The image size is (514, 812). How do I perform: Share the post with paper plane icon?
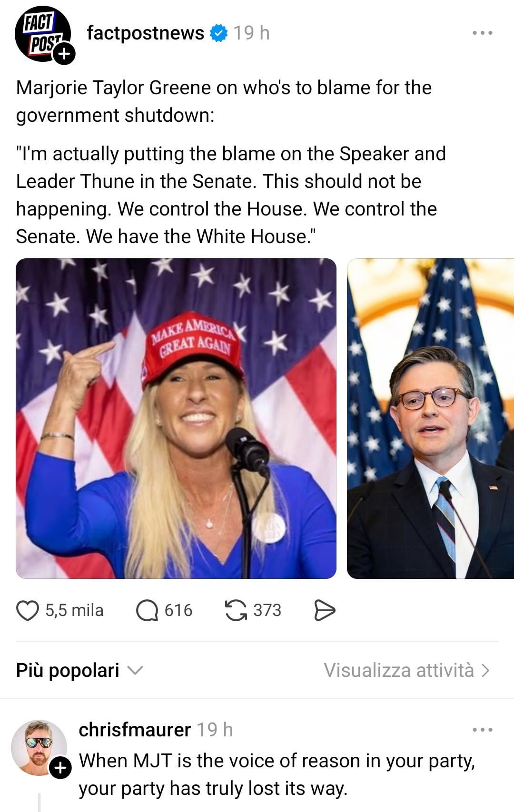click(x=325, y=610)
